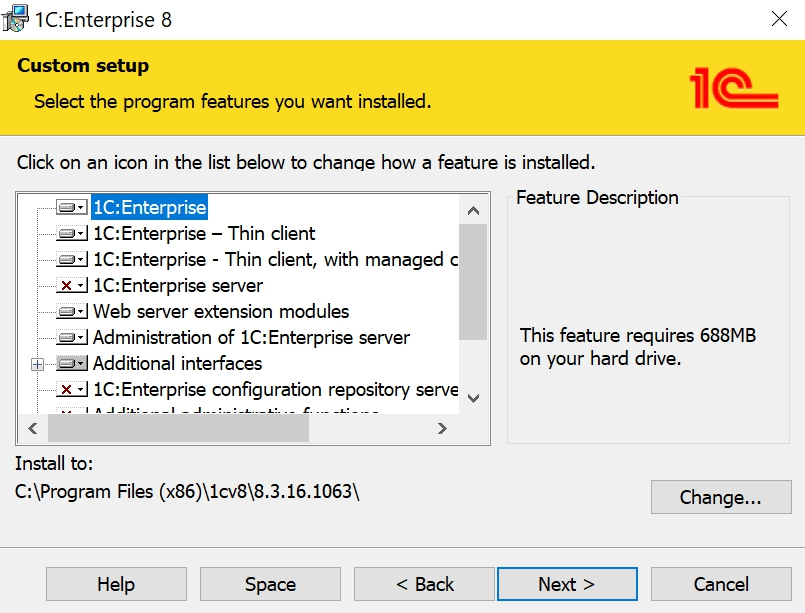Cancel the installation
Viewport: 805px width, 613px height.
pos(721,584)
